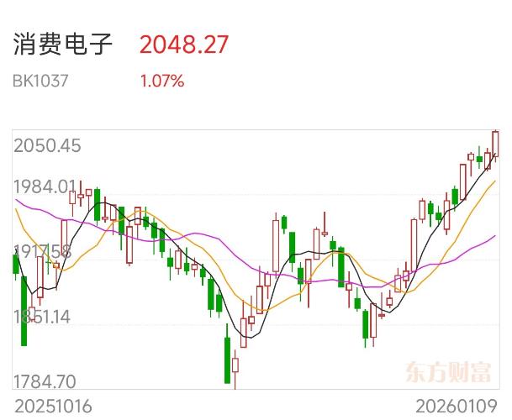Click the 1.07% change percentage
Screen dimensions: 512x420
[161, 81]
